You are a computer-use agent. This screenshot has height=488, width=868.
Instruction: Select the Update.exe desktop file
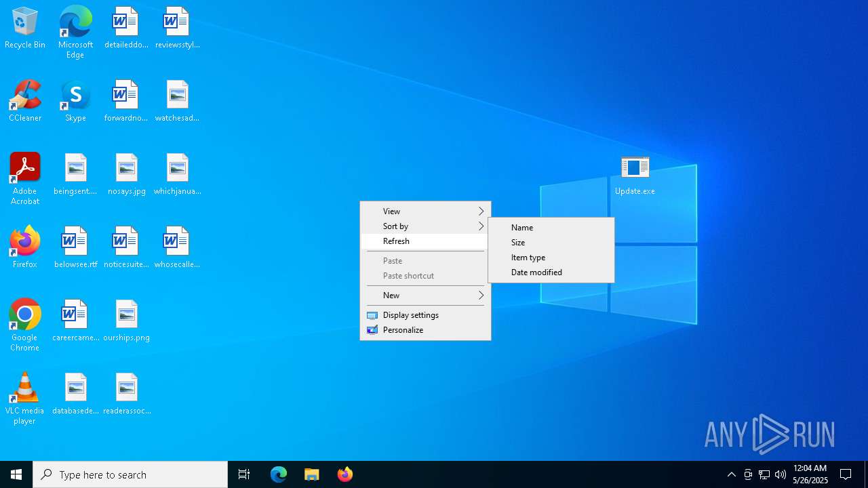tap(635, 175)
